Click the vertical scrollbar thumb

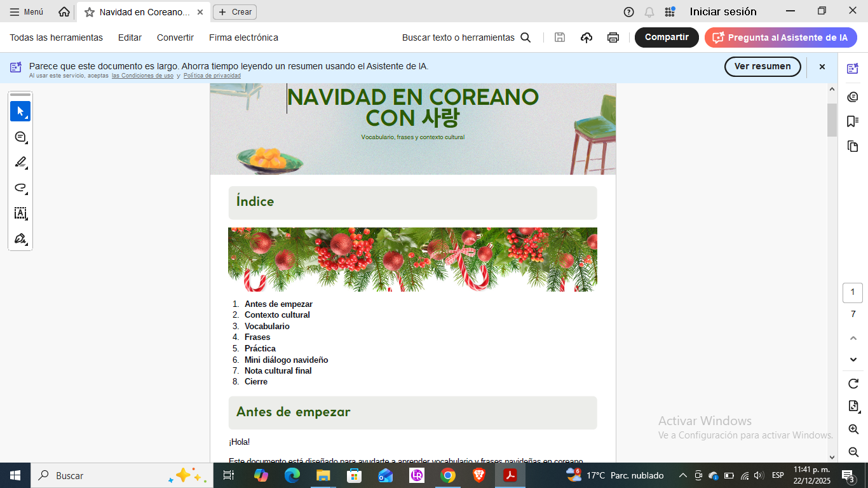click(832, 119)
